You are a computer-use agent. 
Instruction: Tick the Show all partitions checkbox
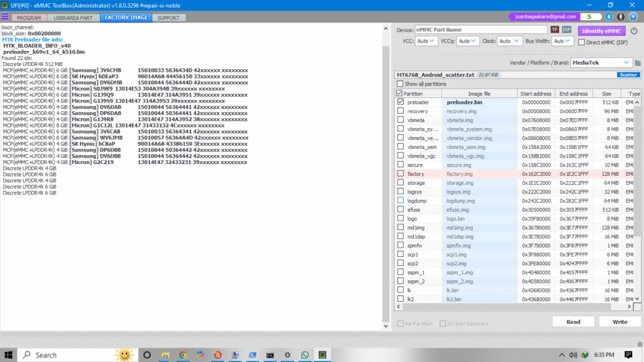tap(400, 84)
